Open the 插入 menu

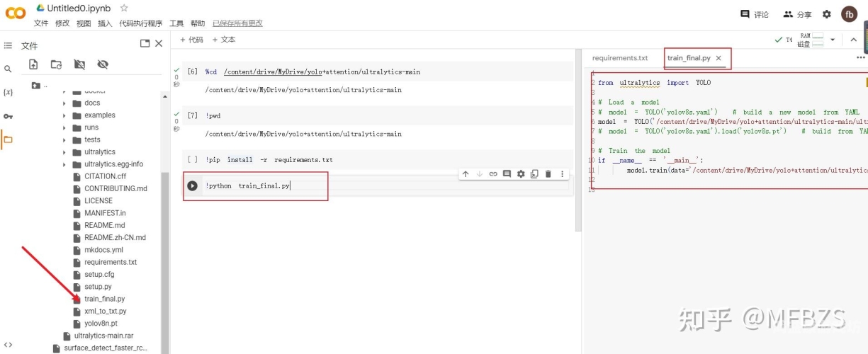tap(105, 23)
